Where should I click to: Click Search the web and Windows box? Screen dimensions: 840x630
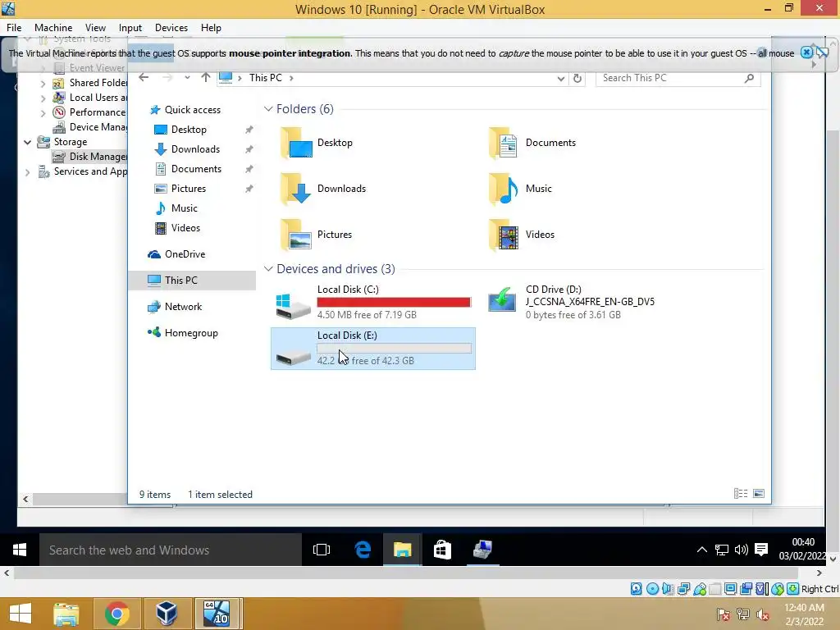coord(171,550)
